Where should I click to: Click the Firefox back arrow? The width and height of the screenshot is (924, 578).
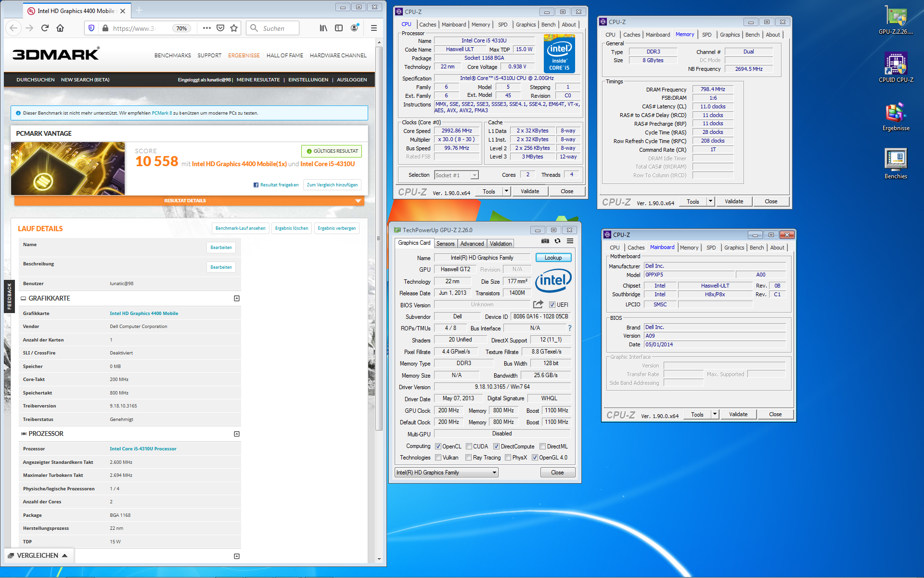coord(13,28)
